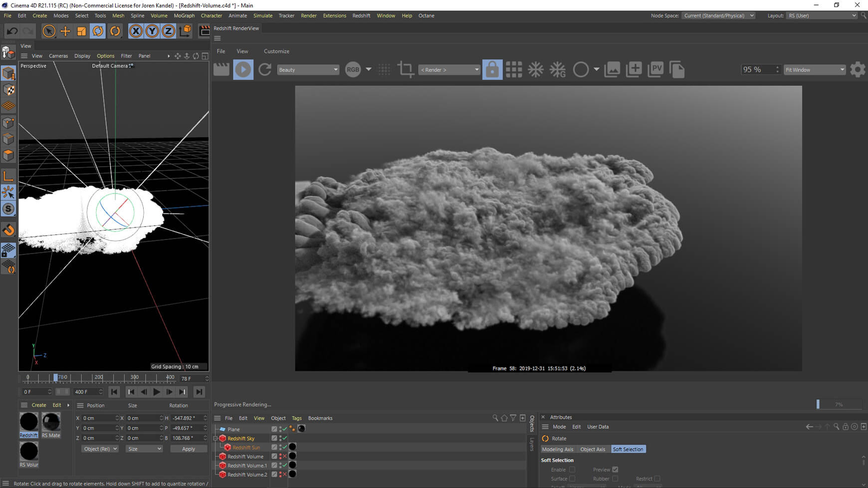868x488 pixels.
Task: Collapse the Redshift Sky tree item
Action: point(216,439)
